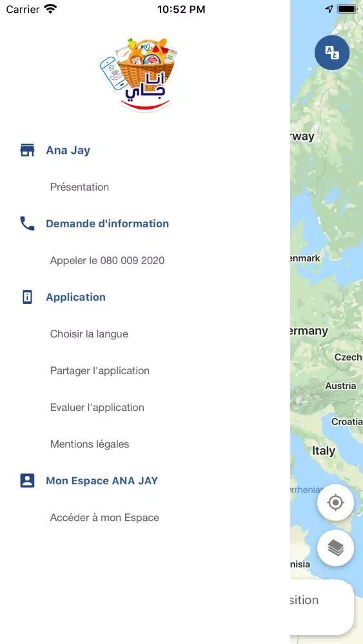Click the Italy label on the map
The image size is (363, 644).
point(324,451)
